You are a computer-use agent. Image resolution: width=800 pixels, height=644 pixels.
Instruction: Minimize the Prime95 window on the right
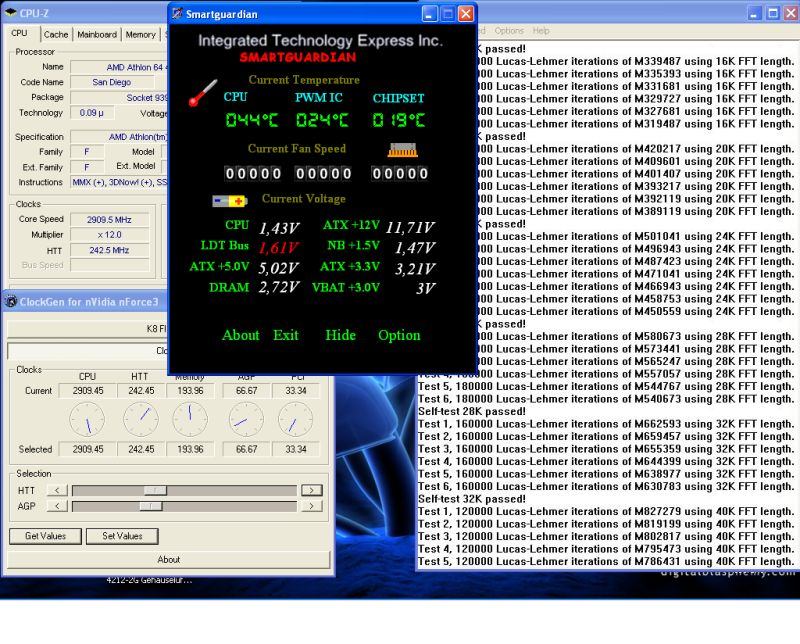[x=755, y=14]
